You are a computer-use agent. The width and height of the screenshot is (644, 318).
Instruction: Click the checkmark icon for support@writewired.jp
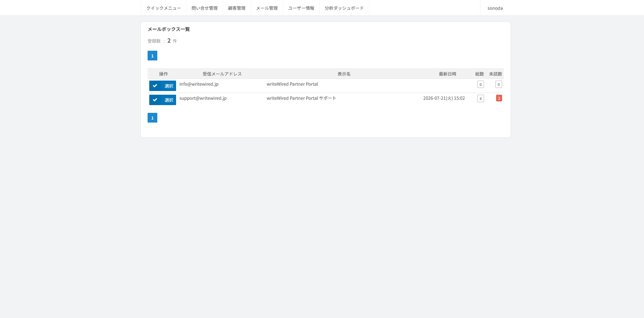point(155,100)
